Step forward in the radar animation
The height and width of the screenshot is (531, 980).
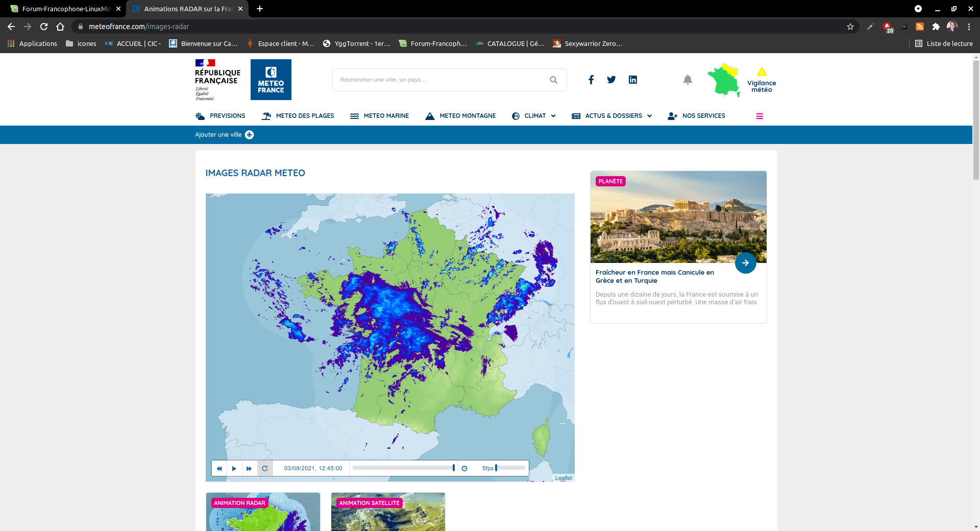point(249,468)
